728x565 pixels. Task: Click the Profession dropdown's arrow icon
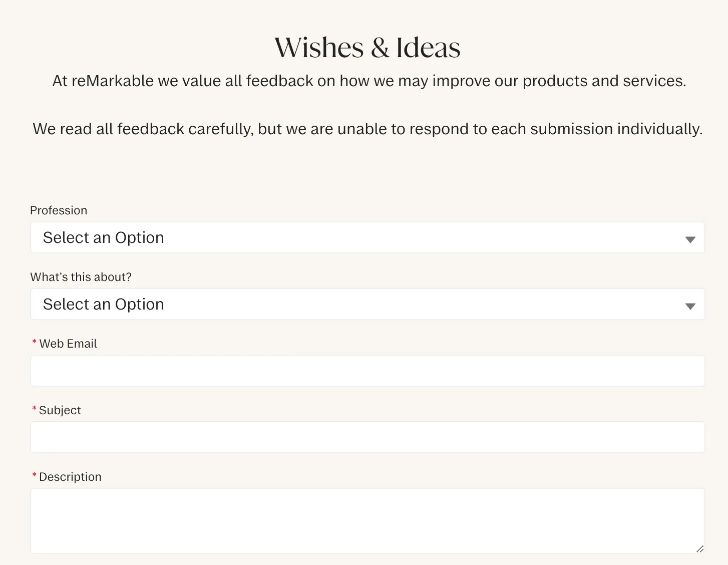pos(690,238)
